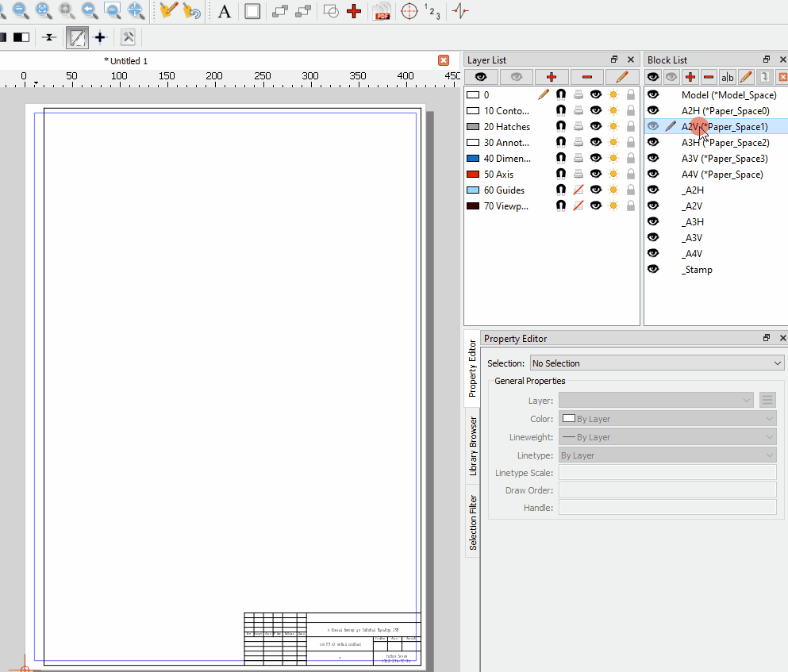Click the red 50 Axis color swatch

473,175
